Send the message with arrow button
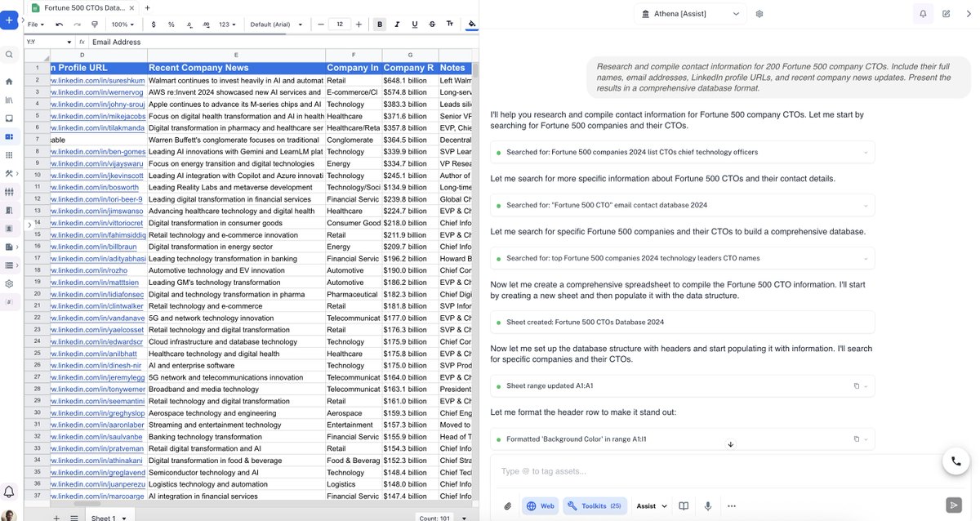 point(952,505)
